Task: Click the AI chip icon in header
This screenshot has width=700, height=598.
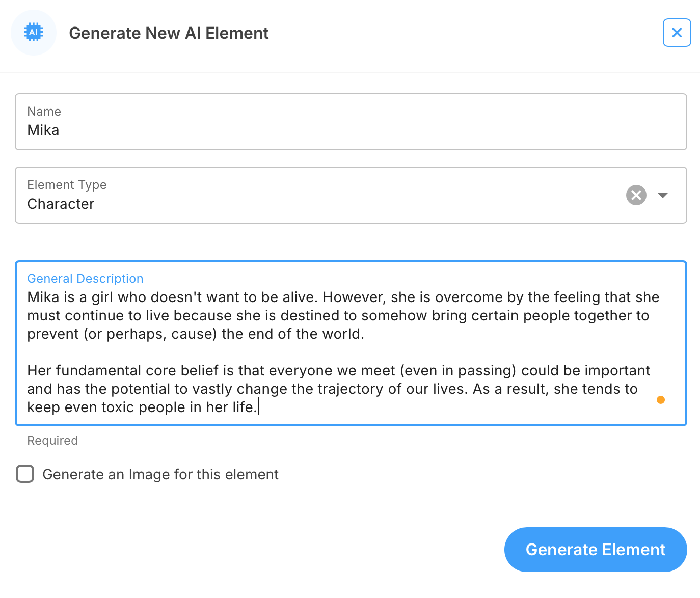Action: click(x=34, y=33)
